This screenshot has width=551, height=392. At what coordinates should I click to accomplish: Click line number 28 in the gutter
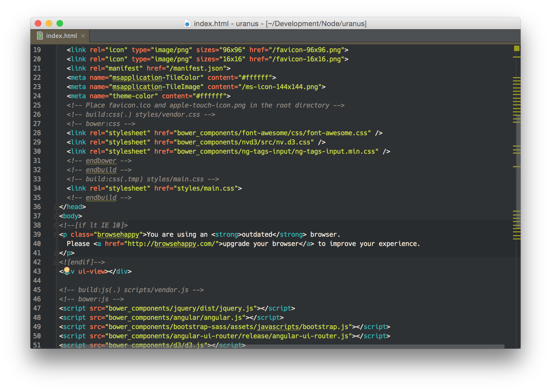click(x=37, y=133)
